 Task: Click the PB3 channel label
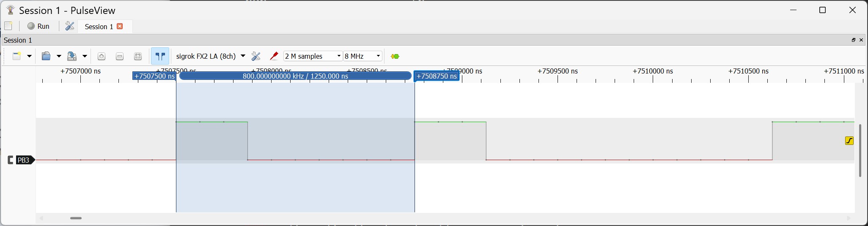point(23,160)
